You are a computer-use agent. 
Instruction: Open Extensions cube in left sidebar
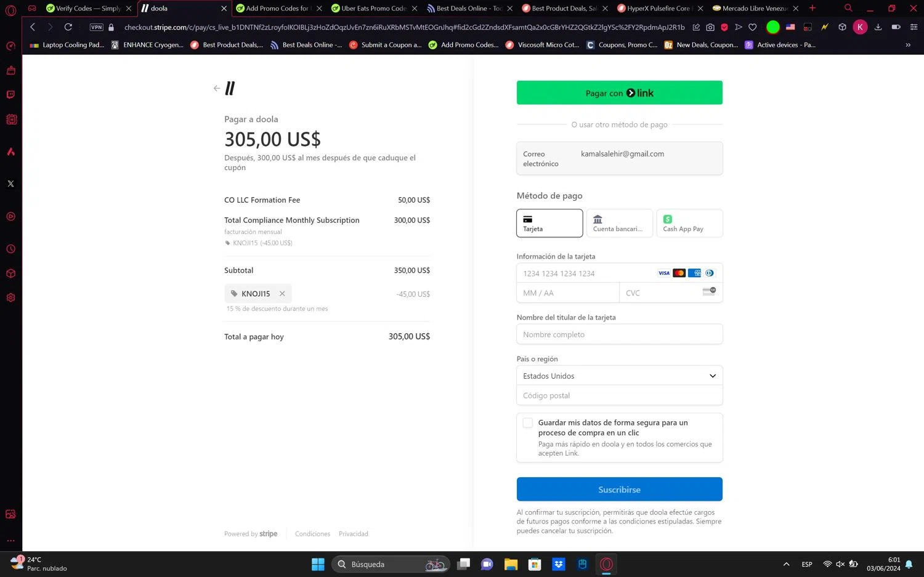coord(10,273)
